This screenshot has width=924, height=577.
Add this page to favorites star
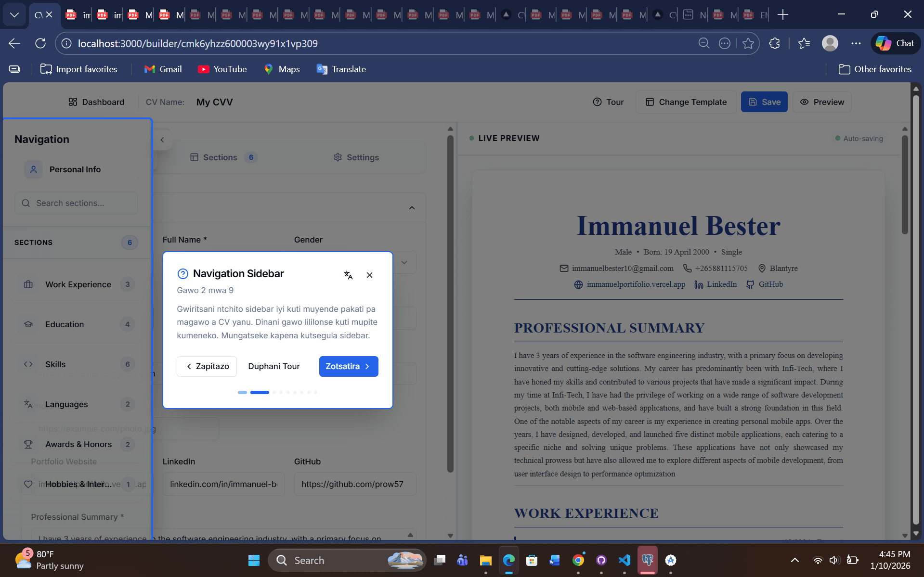748,43
